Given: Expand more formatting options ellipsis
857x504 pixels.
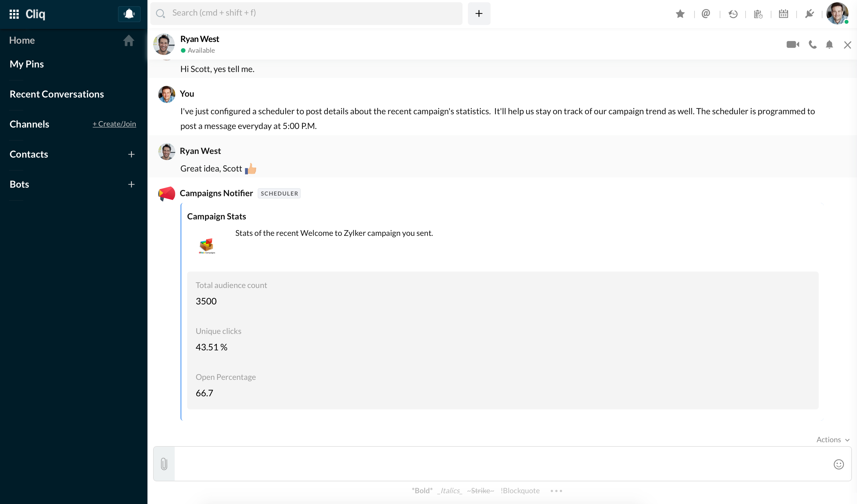Looking at the screenshot, I should (556, 491).
